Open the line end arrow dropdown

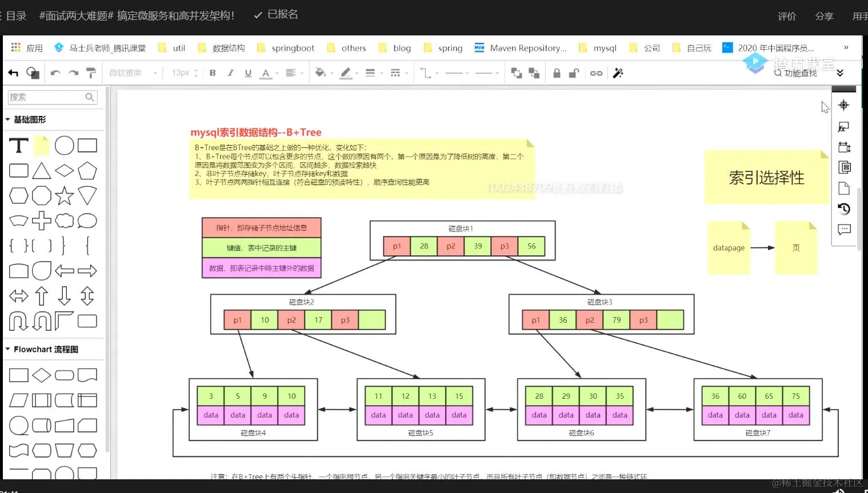pyautogui.click(x=487, y=73)
